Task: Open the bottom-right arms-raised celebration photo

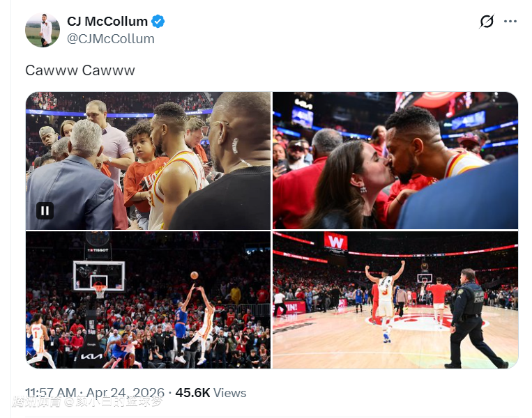Action: (x=395, y=300)
